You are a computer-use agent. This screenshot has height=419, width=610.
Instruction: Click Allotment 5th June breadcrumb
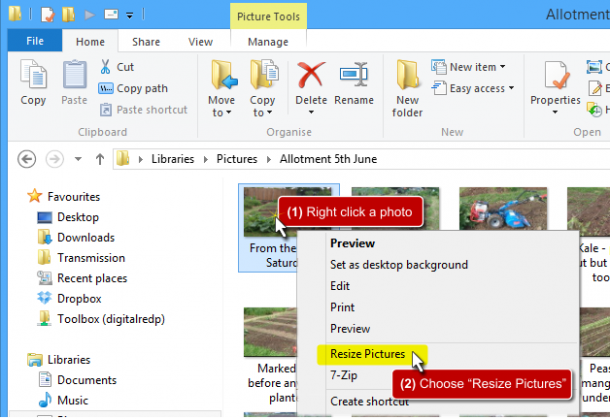pyautogui.click(x=328, y=159)
